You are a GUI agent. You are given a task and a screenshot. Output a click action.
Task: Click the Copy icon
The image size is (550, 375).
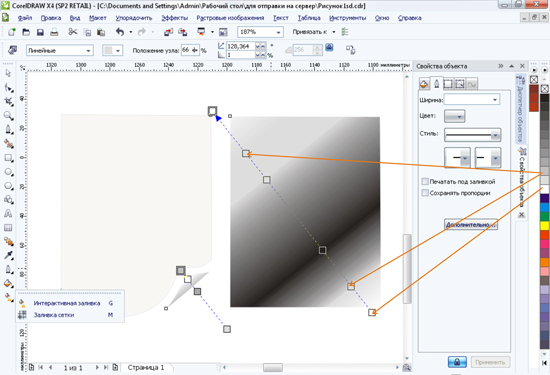87,32
